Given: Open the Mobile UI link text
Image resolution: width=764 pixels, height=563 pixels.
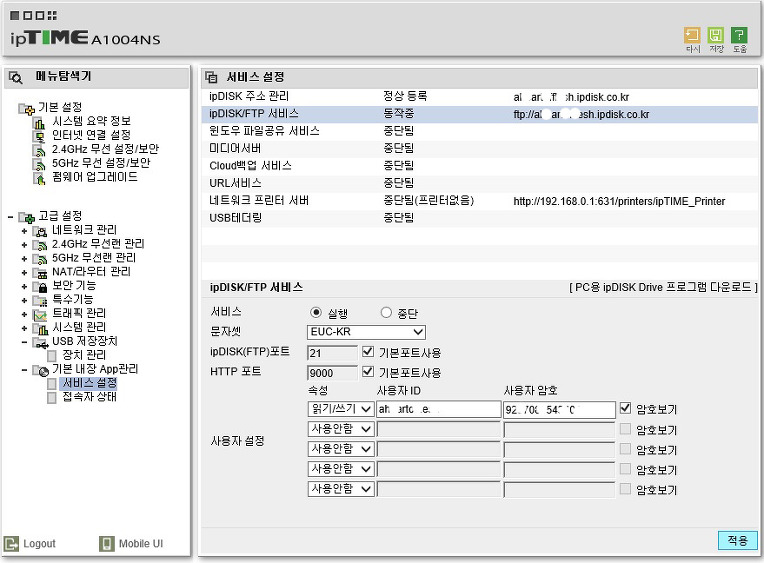Looking at the screenshot, I should tap(141, 544).
